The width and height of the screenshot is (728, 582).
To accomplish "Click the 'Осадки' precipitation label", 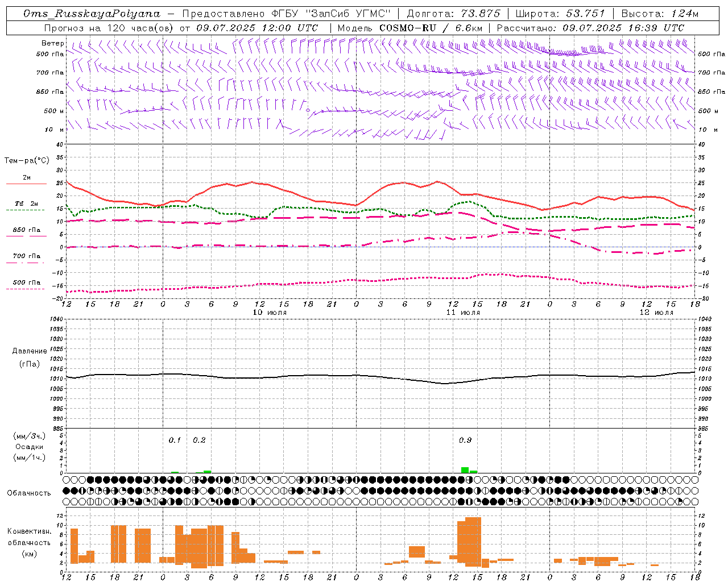I will [29, 447].
